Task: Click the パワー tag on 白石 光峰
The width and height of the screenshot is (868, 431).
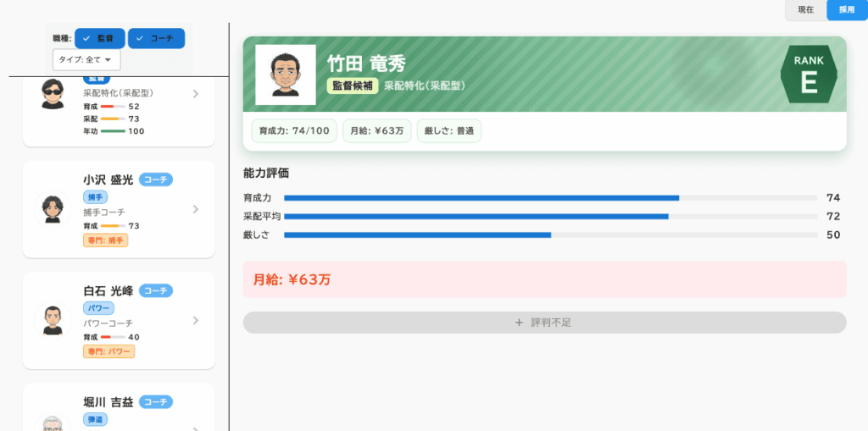Action: [98, 308]
